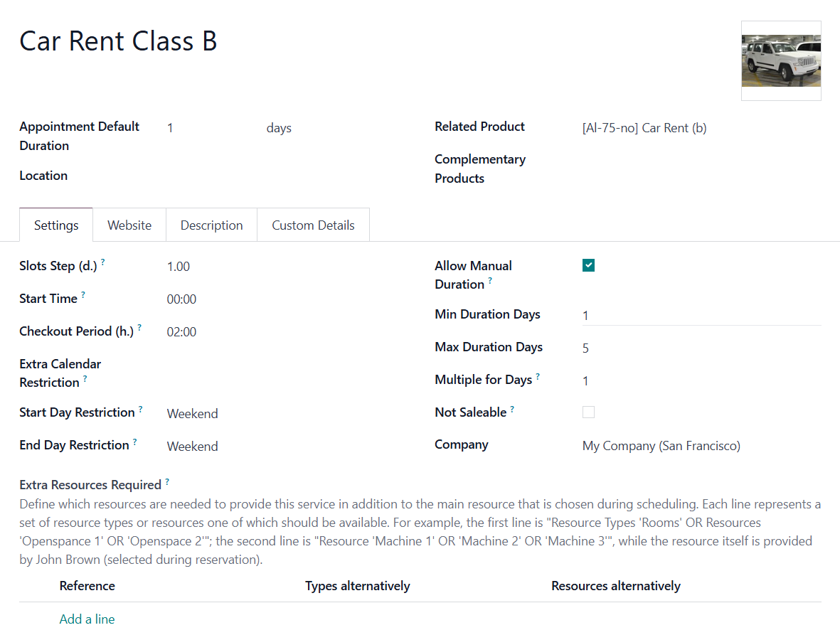
Task: Click the Extra Resources Required help icon
Action: [x=167, y=481]
